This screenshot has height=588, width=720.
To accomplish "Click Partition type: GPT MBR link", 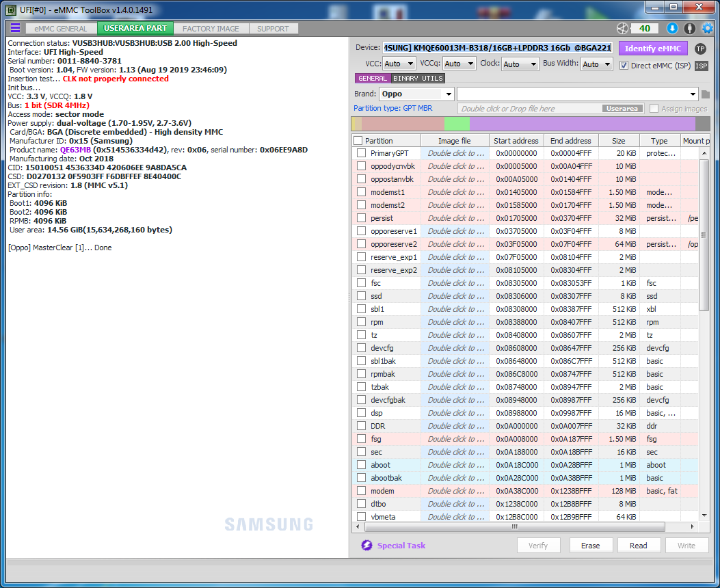I will click(x=392, y=108).
